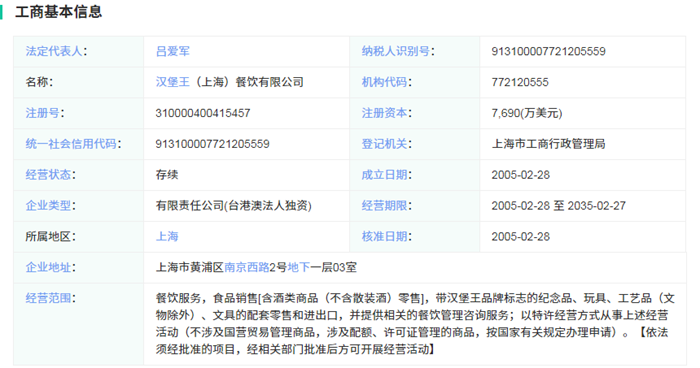Open the 上海 region link
The height and width of the screenshot is (368, 700).
click(x=167, y=236)
